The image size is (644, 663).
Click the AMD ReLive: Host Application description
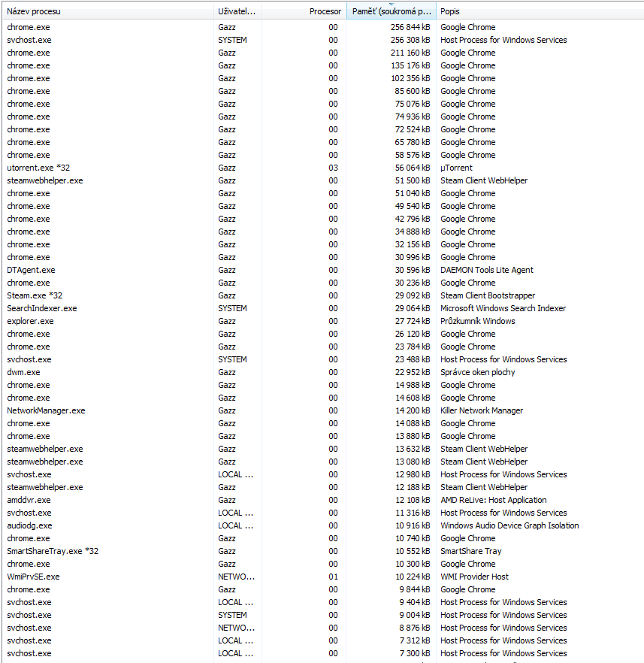(x=494, y=500)
